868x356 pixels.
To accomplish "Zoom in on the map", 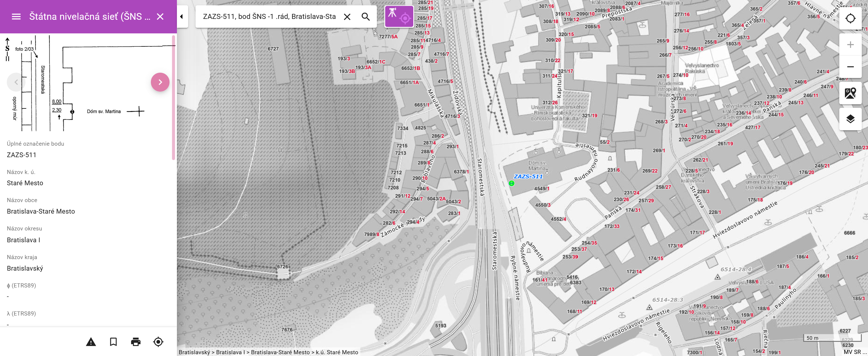I will tap(850, 44).
